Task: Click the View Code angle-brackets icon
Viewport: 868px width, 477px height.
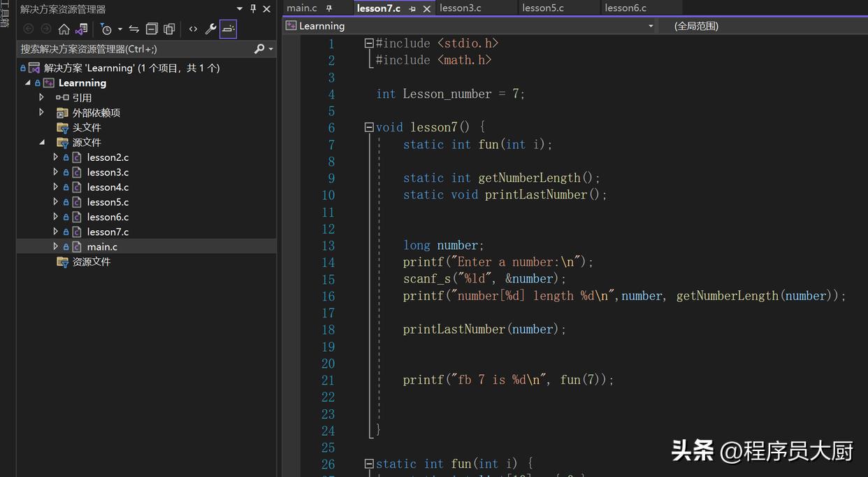Action: (x=193, y=29)
